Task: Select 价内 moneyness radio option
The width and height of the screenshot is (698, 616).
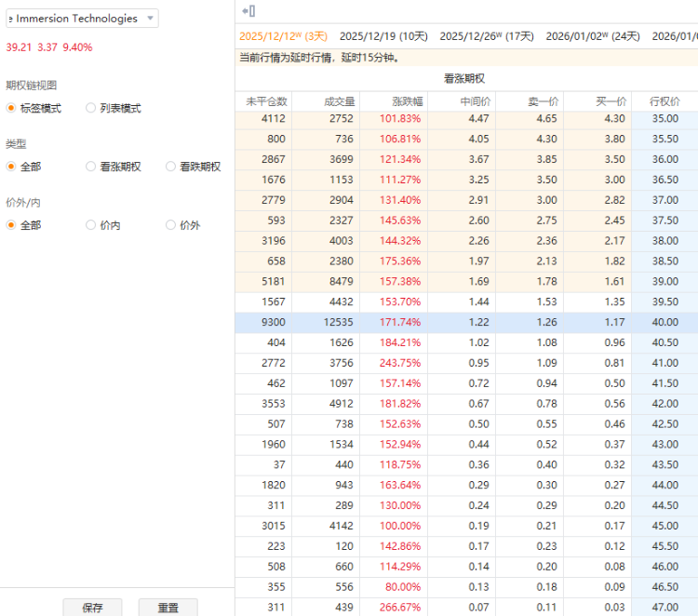Action: [91, 225]
